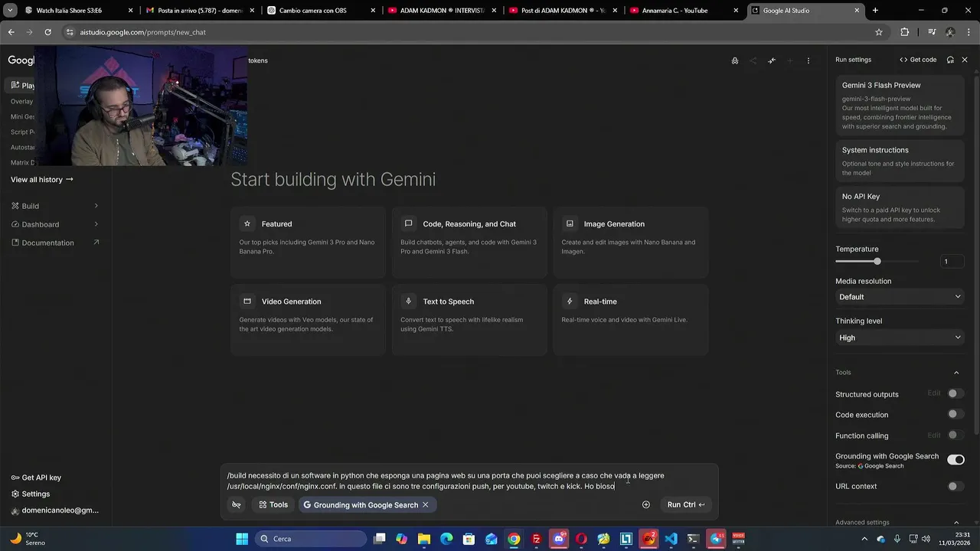This screenshot has height=551, width=980.
Task: Open the Featured card
Action: pyautogui.click(x=308, y=242)
